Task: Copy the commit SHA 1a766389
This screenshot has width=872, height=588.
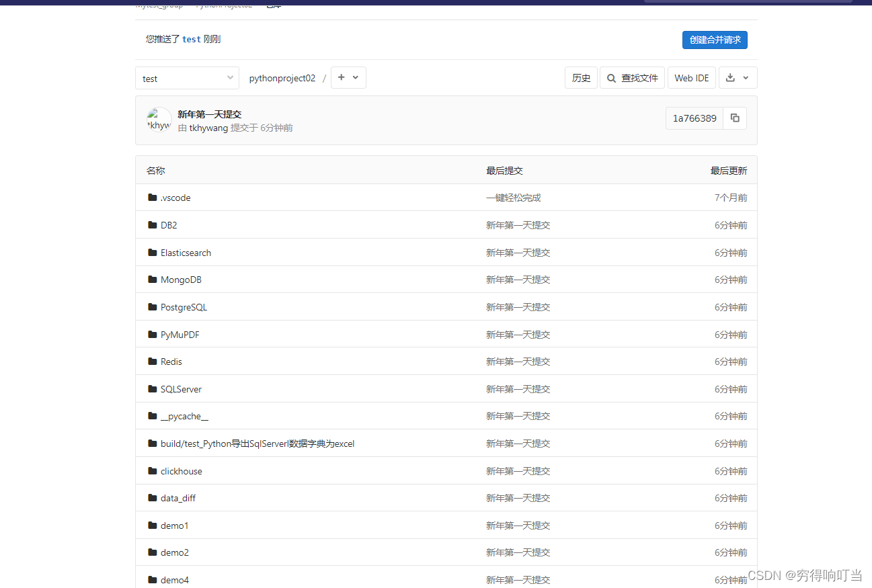Action: point(734,118)
